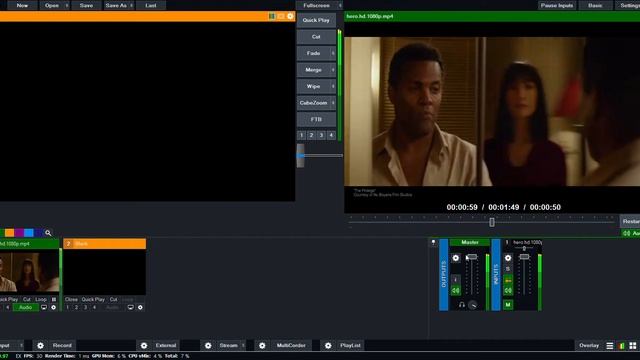Expand dropdown arrow beside Fullscreen

pos(340,5)
